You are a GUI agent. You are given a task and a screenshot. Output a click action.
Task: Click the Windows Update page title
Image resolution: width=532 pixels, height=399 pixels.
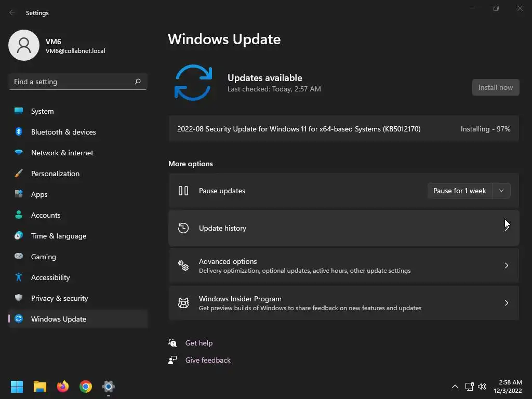224,39
